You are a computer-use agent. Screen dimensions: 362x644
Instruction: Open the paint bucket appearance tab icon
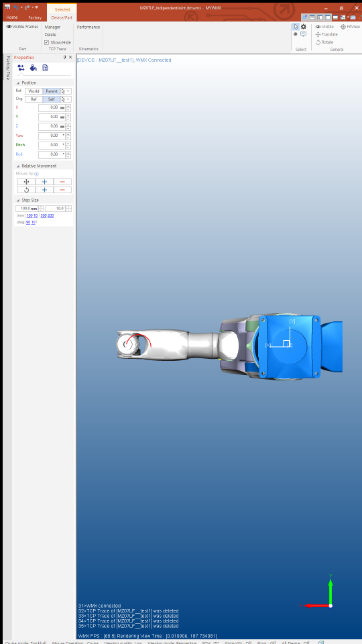coord(34,68)
